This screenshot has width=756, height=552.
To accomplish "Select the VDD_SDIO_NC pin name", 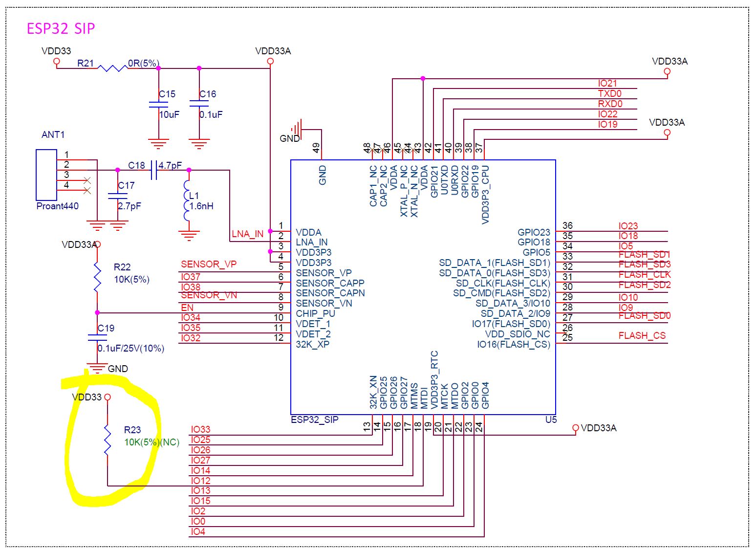I will (x=518, y=334).
